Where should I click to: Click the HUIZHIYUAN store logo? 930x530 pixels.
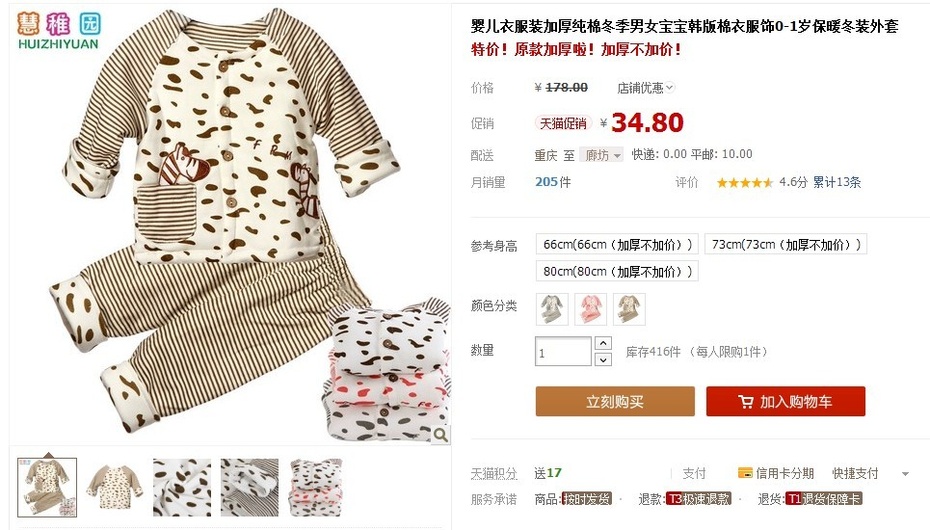click(58, 30)
